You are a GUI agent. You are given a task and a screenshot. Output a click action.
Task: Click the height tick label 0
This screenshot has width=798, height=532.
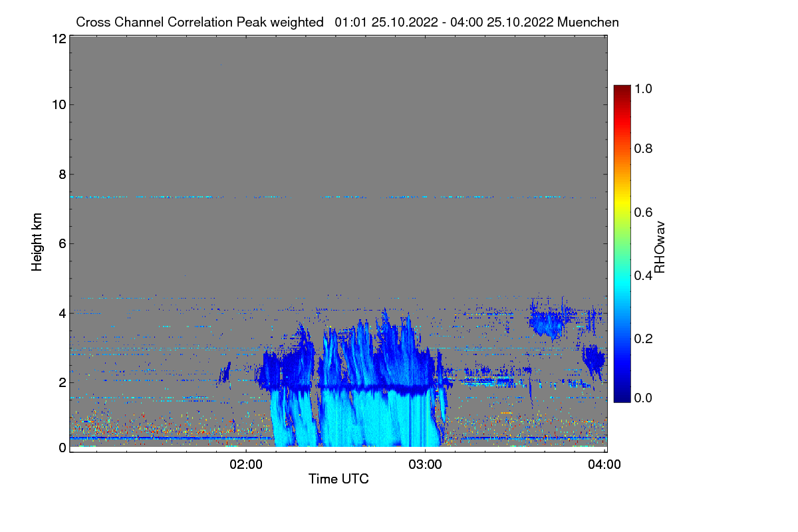(x=62, y=448)
